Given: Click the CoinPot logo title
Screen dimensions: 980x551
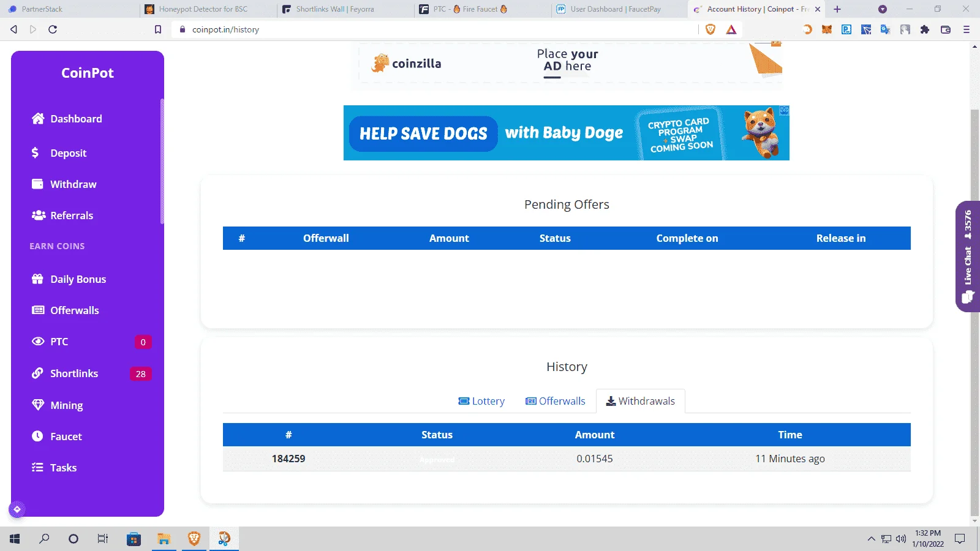Looking at the screenshot, I should [88, 73].
